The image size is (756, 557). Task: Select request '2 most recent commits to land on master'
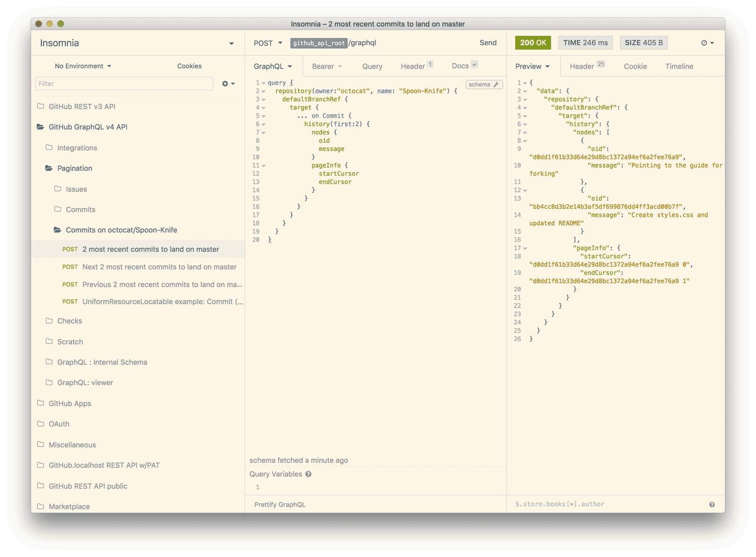(138, 249)
